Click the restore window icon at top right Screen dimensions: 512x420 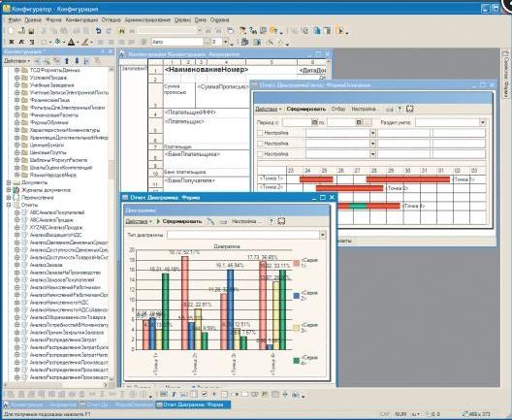(496, 9)
